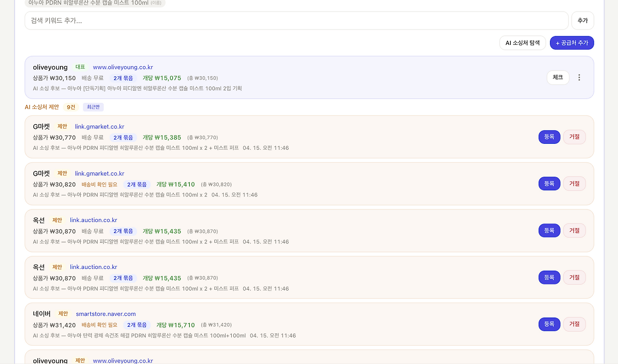Screen dimensions: 618x364
Task: Click the 9건 count badge
Action: pos(71,107)
